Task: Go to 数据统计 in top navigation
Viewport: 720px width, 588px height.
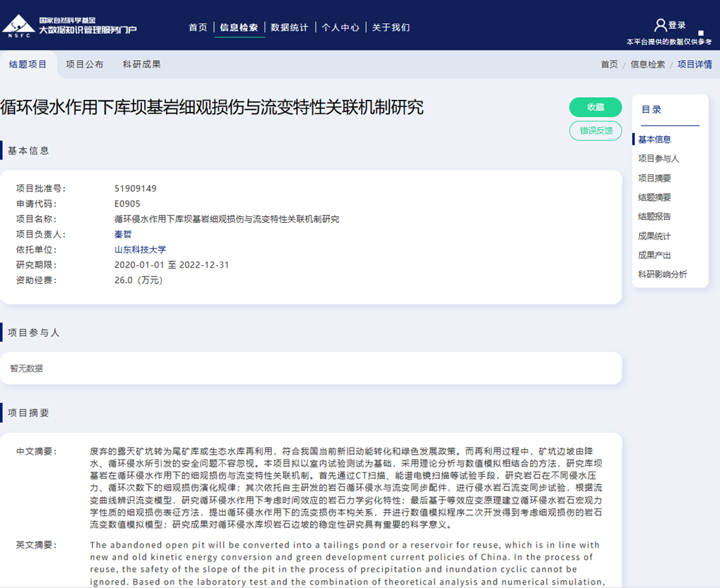Action: tap(289, 28)
